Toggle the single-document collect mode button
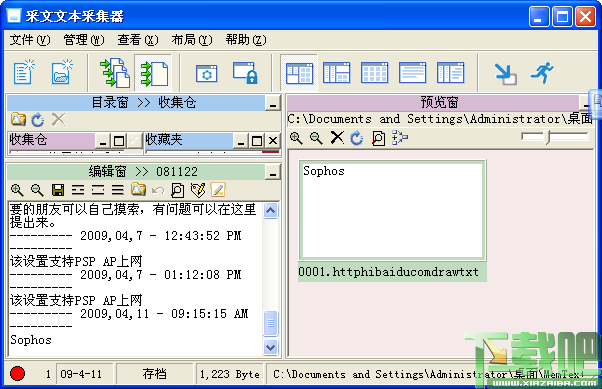 tap(154, 73)
